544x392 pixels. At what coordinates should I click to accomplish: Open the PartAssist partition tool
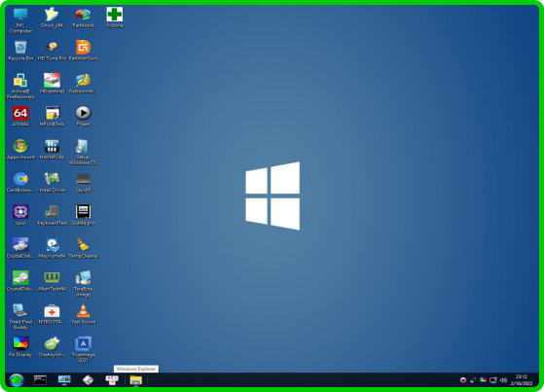click(x=83, y=18)
